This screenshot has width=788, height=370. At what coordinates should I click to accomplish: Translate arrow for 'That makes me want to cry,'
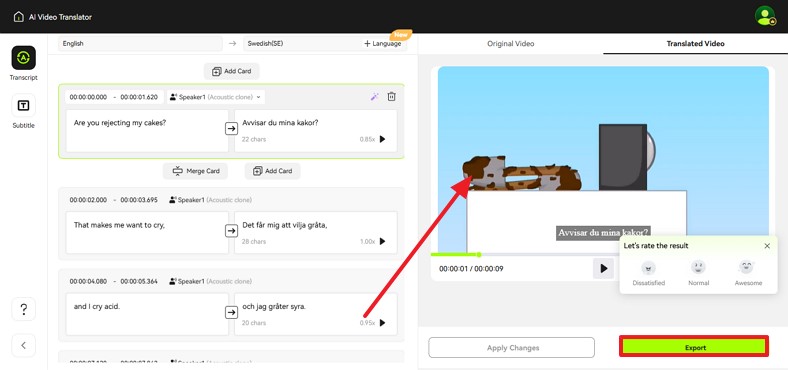[231, 231]
